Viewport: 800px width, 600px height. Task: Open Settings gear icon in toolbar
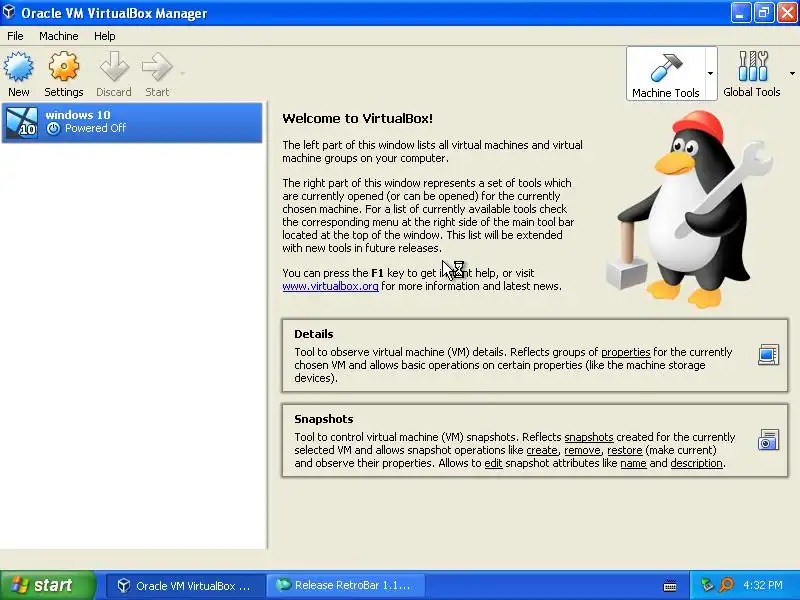[64, 67]
